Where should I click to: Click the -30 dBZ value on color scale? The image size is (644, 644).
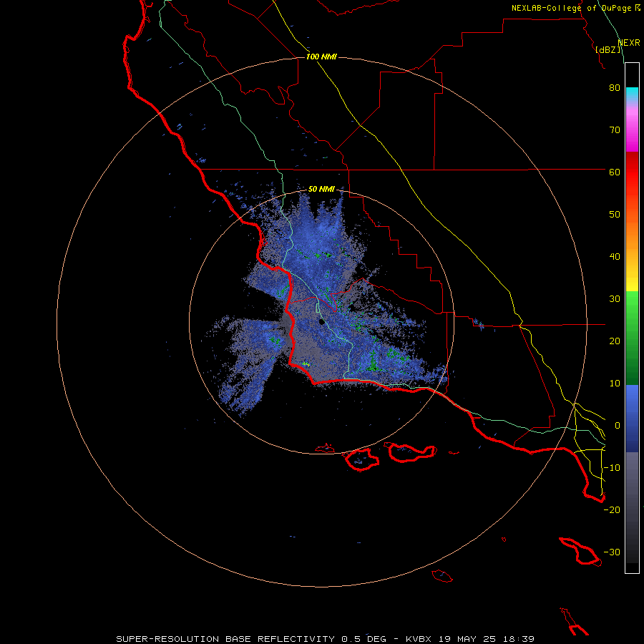click(612, 552)
